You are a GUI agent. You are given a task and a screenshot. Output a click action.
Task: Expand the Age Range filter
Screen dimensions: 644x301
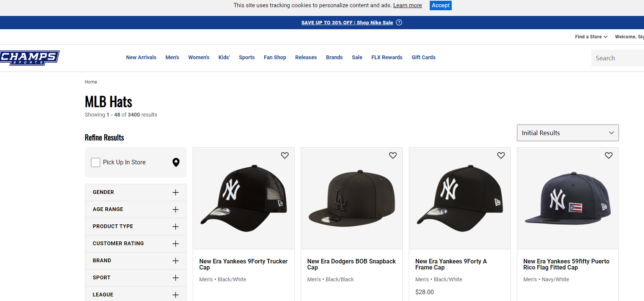pos(136,210)
